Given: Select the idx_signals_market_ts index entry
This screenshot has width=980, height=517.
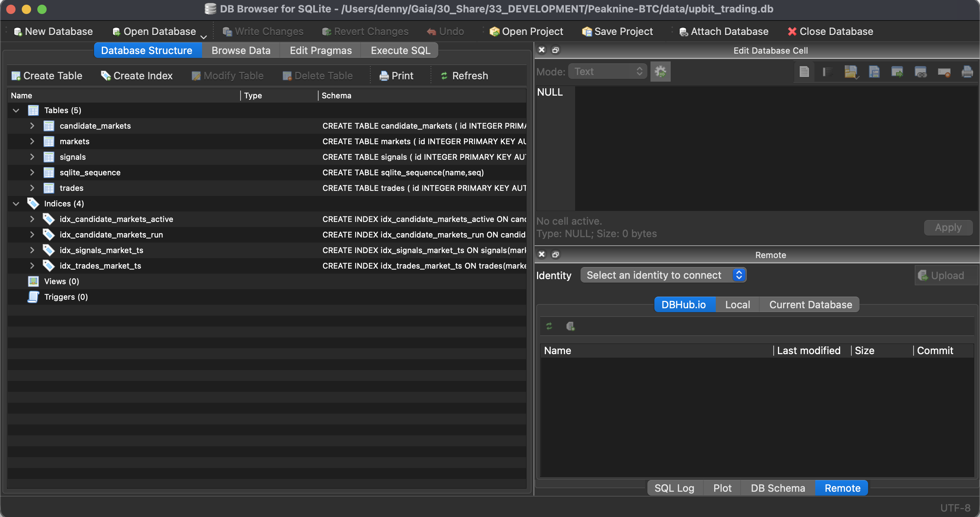Looking at the screenshot, I should coord(102,250).
